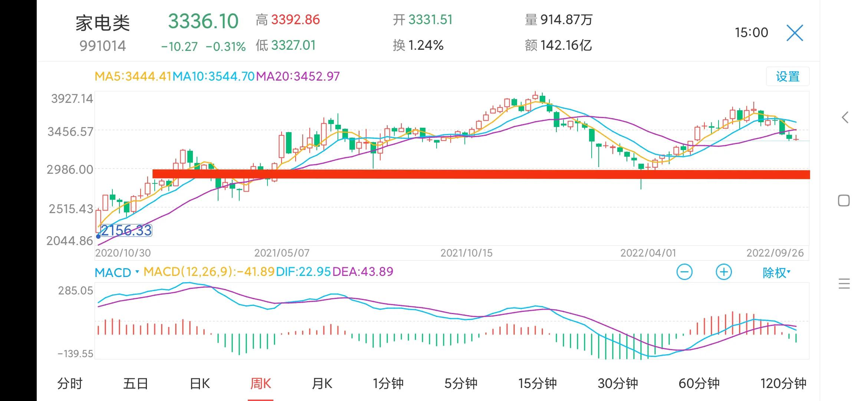Viewport: 868px width, 401px height.
Task: Open chart 设置 settings button
Action: pos(788,76)
